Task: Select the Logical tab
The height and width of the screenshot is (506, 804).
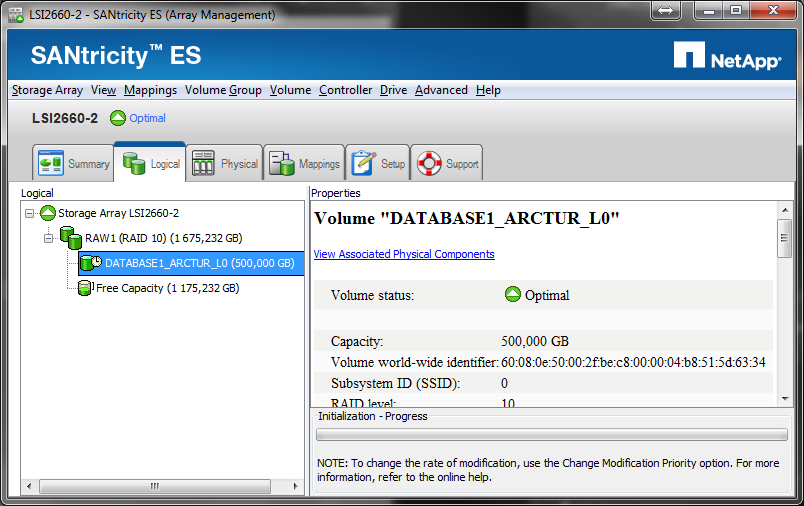Action: tap(150, 162)
